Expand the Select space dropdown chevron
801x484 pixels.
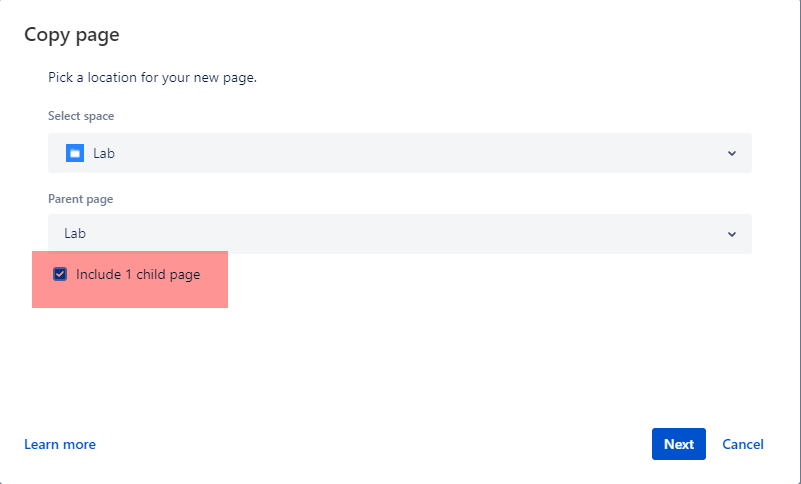click(732, 153)
